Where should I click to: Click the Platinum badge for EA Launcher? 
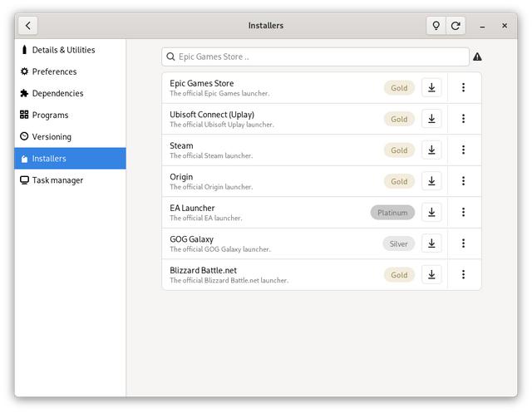point(392,213)
